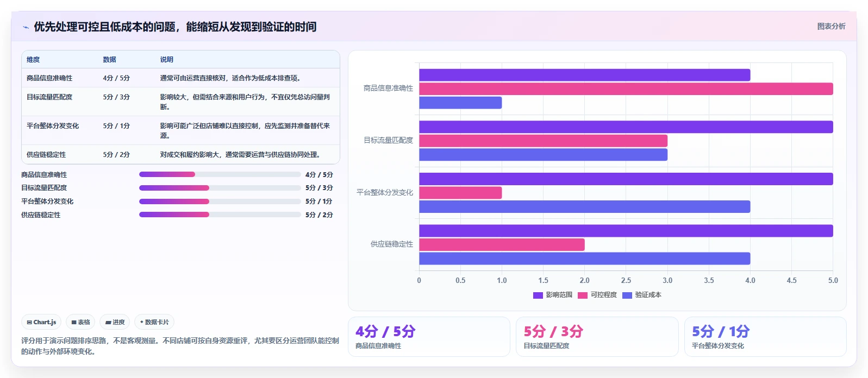The image size is (868, 378).
Task: Click the 表格 tag
Action: coord(80,322)
